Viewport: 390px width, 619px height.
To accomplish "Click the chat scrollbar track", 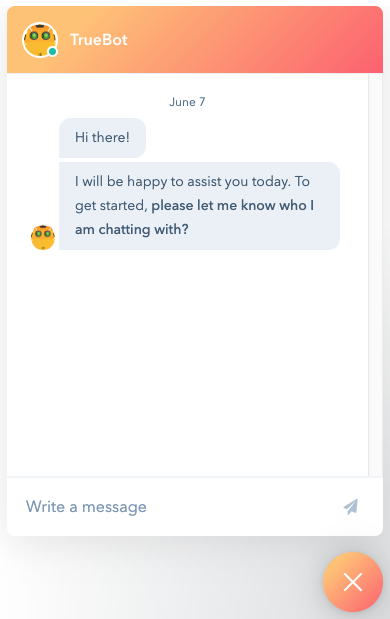I will pos(375,275).
